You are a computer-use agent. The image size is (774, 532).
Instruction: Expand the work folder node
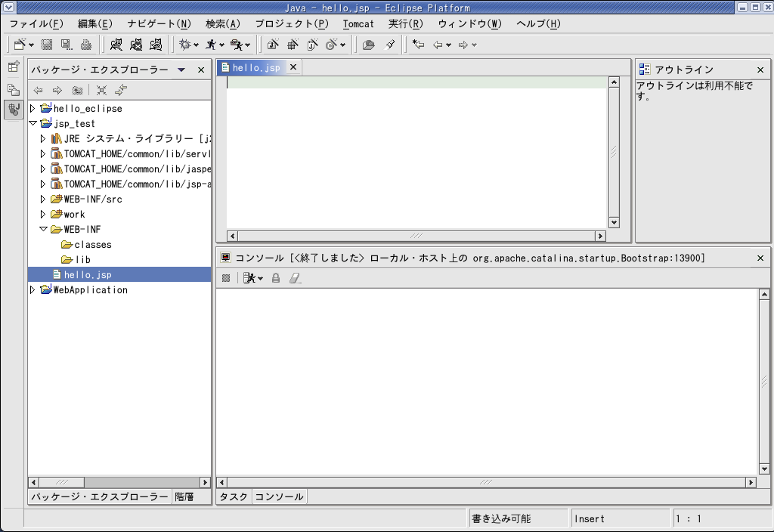coord(43,214)
